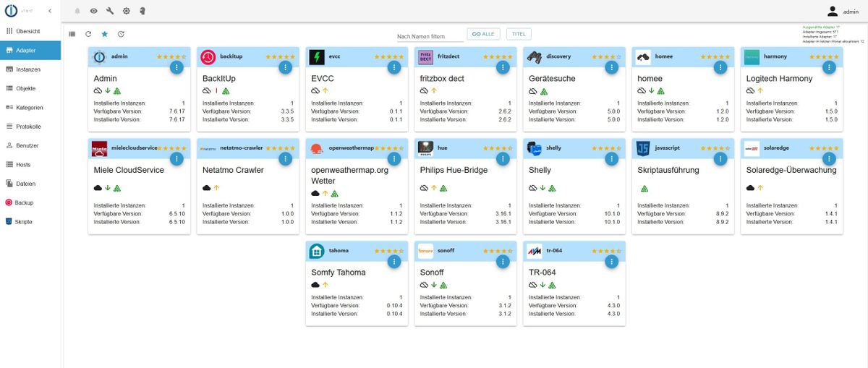Screen dimensions: 868x368
Task: Check for adapter updates with the clock-arrow icon
Action: click(x=121, y=34)
